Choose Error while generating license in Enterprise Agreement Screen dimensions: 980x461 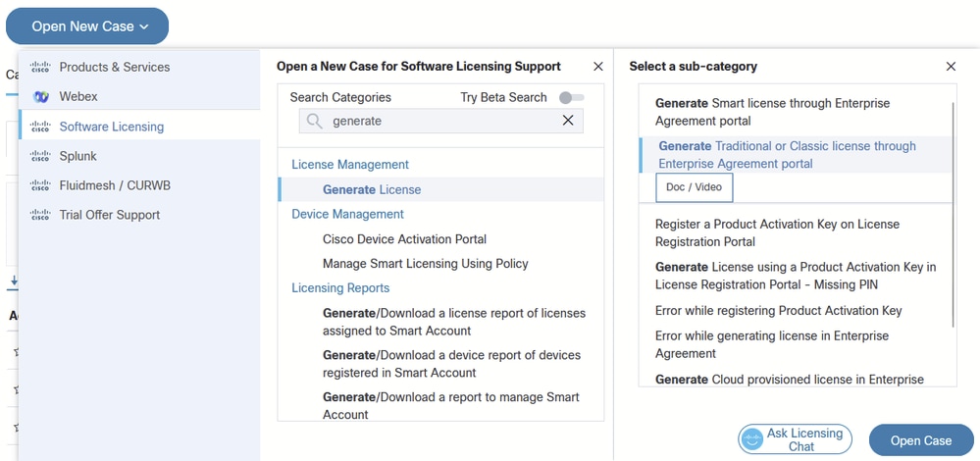pos(772,345)
